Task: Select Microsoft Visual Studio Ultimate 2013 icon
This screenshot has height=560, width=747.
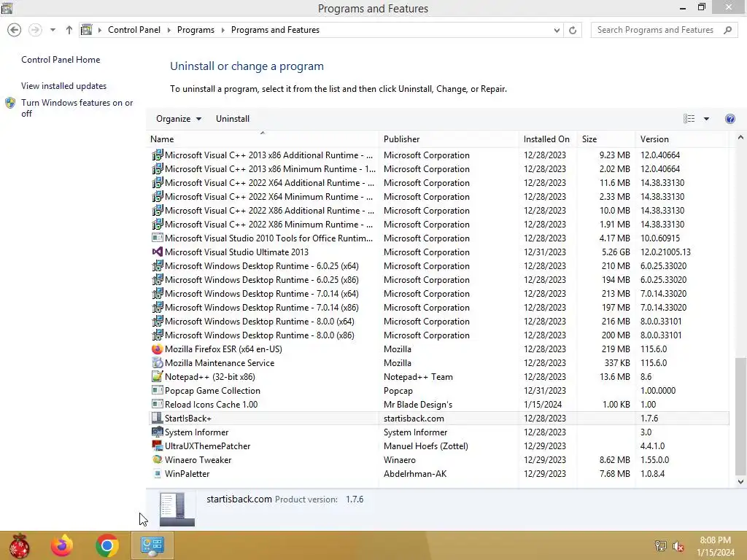Action: [x=158, y=252]
